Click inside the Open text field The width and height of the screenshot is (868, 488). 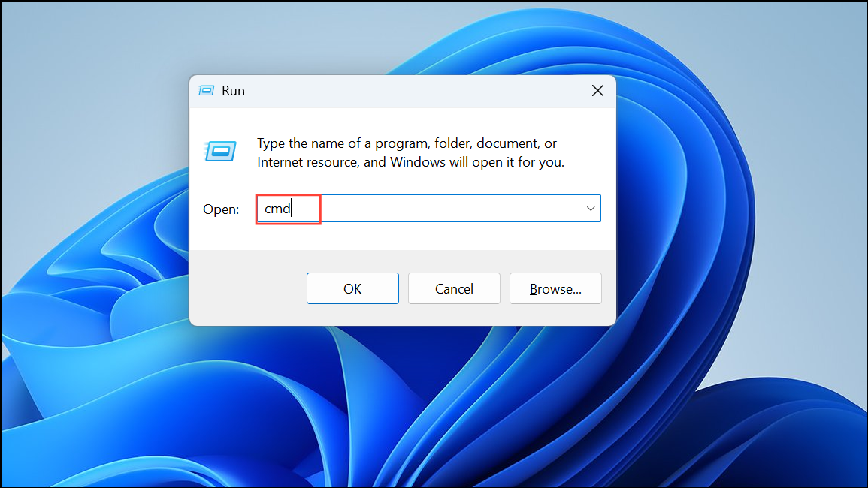376,209
